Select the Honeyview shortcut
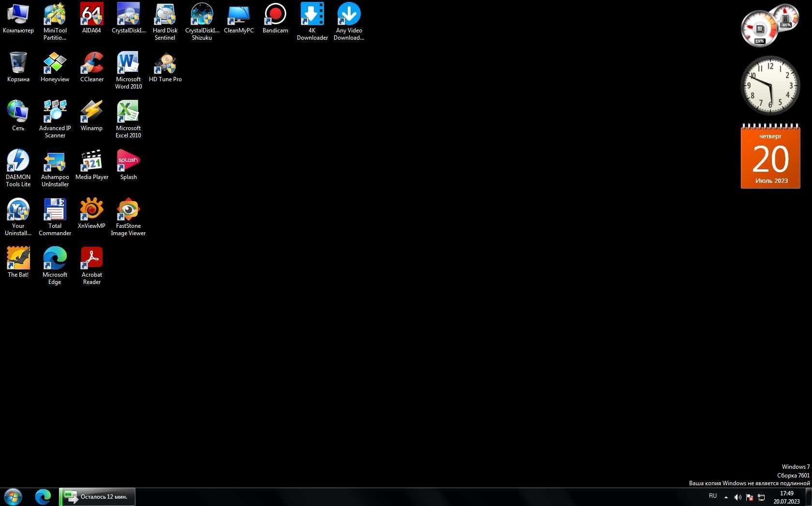 55,67
